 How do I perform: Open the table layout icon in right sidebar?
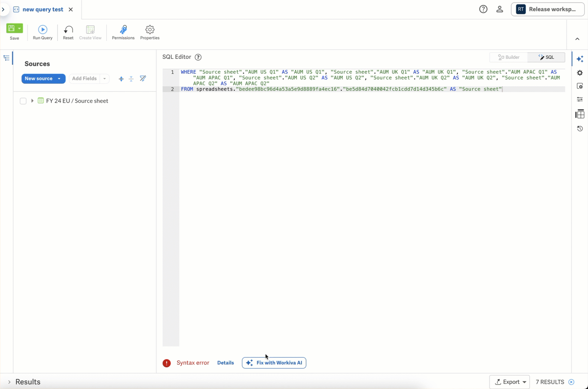(x=580, y=114)
